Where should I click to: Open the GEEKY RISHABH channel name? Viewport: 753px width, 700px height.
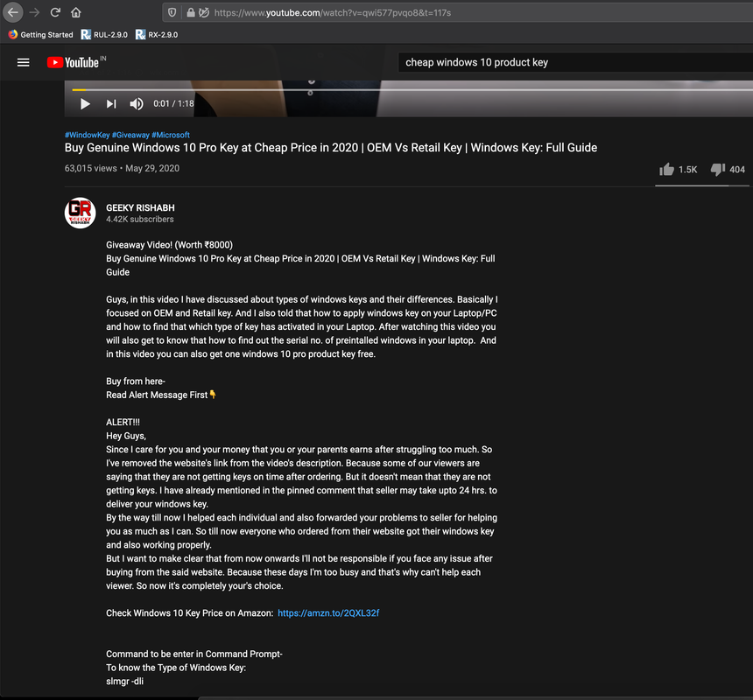coord(140,207)
